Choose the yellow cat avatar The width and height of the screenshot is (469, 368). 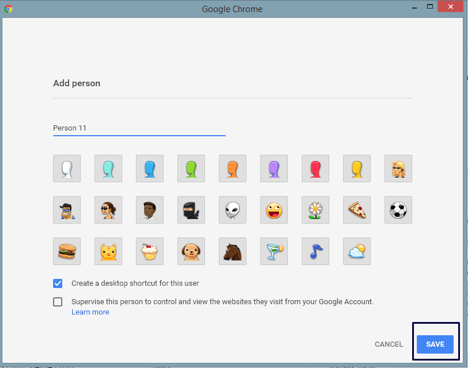108,251
